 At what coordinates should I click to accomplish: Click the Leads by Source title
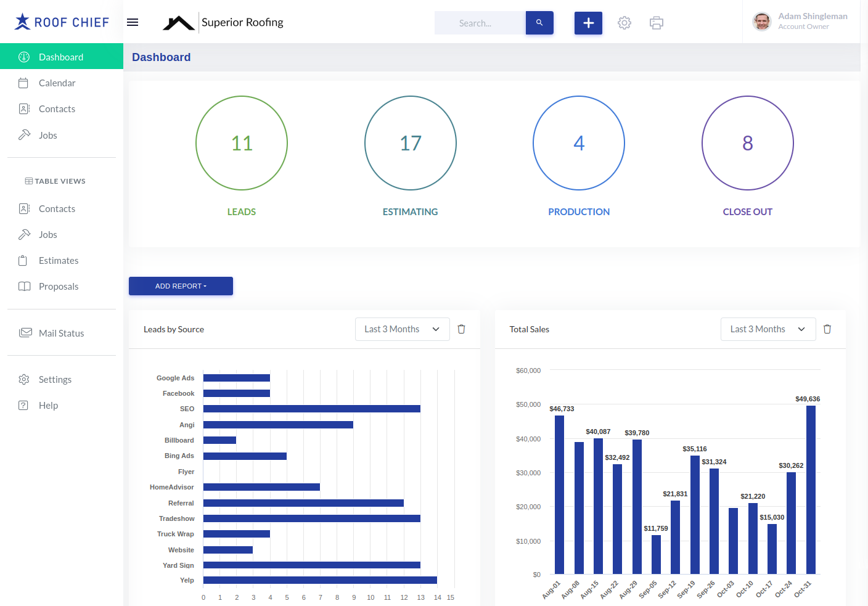[174, 329]
